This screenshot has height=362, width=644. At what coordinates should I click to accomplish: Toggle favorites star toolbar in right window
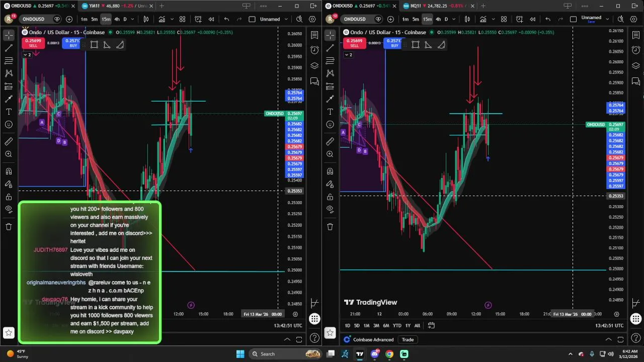coord(330,332)
